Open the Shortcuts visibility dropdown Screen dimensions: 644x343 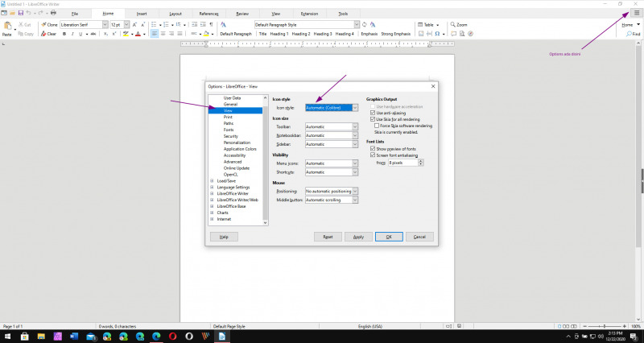click(332, 172)
